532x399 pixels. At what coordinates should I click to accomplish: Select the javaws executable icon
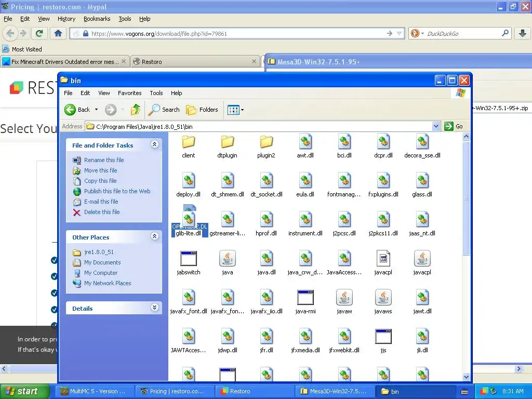(x=383, y=298)
